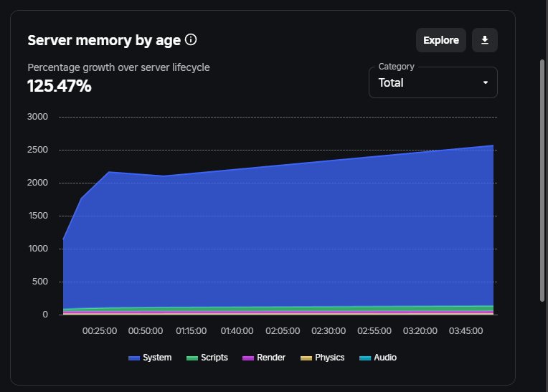Click the download chart data icon button

coord(485,40)
